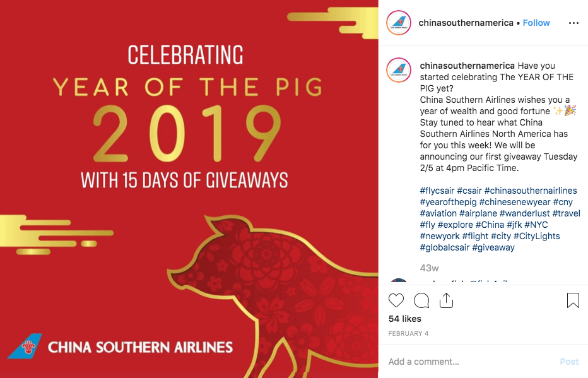Like the post with heart icon
The width and height of the screenshot is (588, 378).
point(396,300)
